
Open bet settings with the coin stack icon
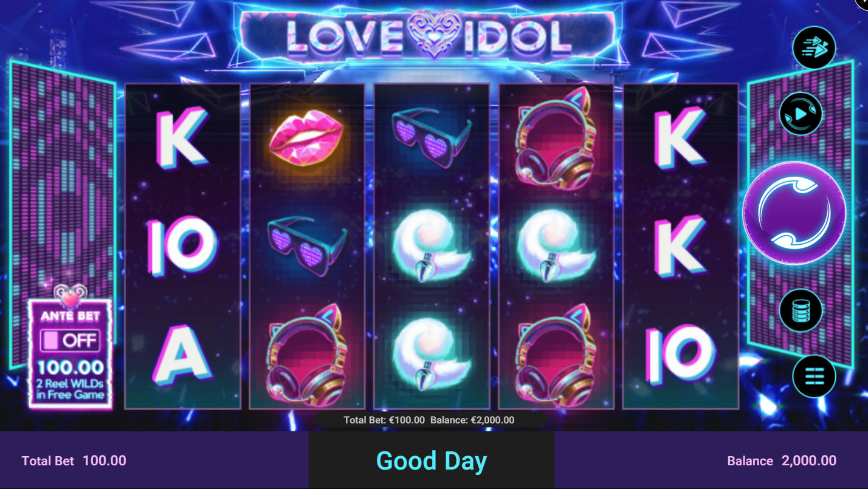[x=801, y=310]
